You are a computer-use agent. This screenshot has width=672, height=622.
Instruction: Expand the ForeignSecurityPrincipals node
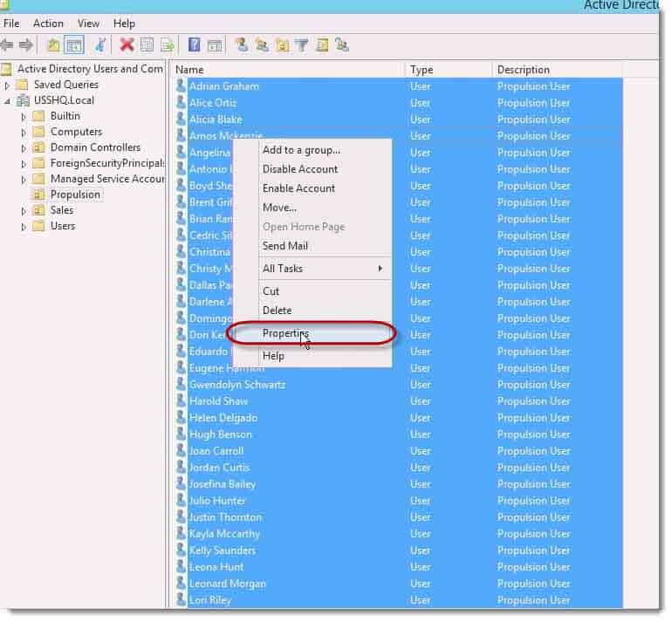point(24,164)
